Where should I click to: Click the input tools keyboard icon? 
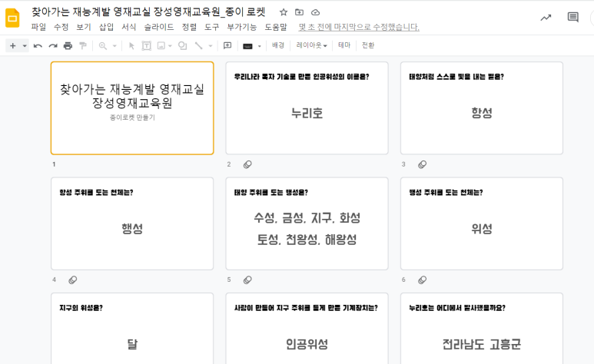pyautogui.click(x=247, y=46)
